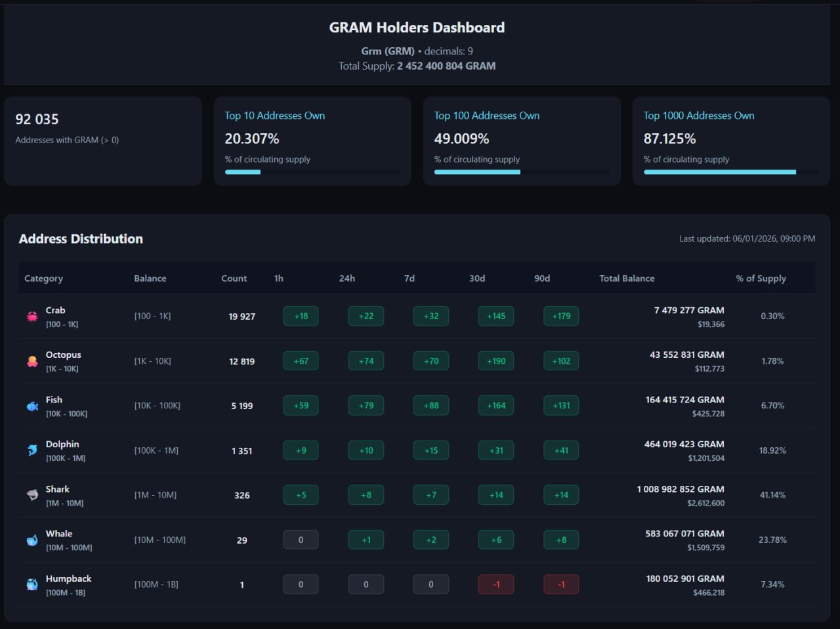The height and width of the screenshot is (629, 840).
Task: Select the Total Supply 2 452 400 804 GRAM line
Action: coord(417,66)
